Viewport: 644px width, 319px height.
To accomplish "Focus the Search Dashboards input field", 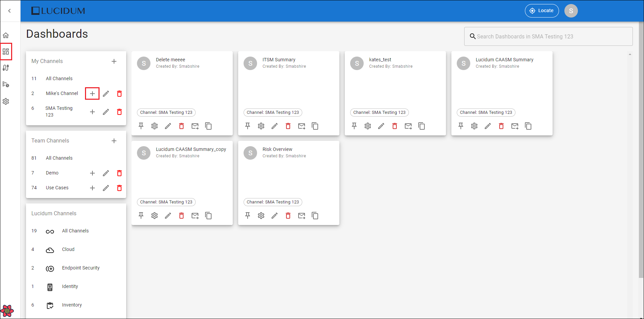I will pyautogui.click(x=549, y=36).
